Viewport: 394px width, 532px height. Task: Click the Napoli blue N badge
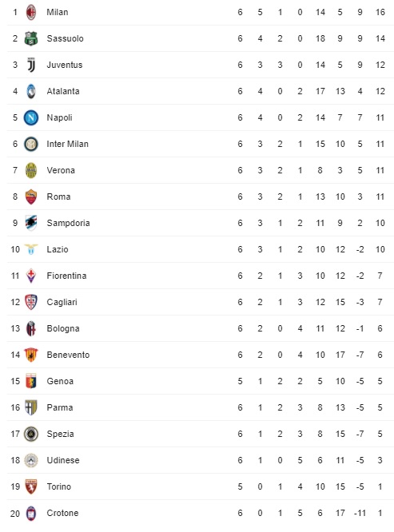click(x=31, y=117)
